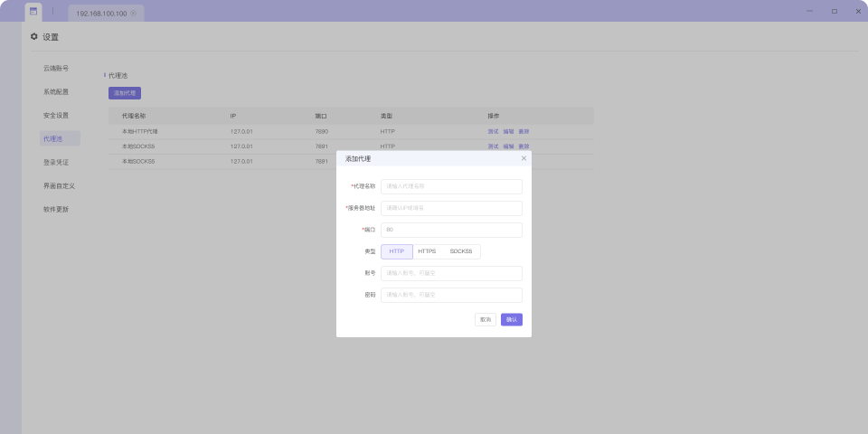Image resolution: width=868 pixels, height=434 pixels.
Task: Close the 192.168.100.100 tab using its X icon
Action: [134, 14]
